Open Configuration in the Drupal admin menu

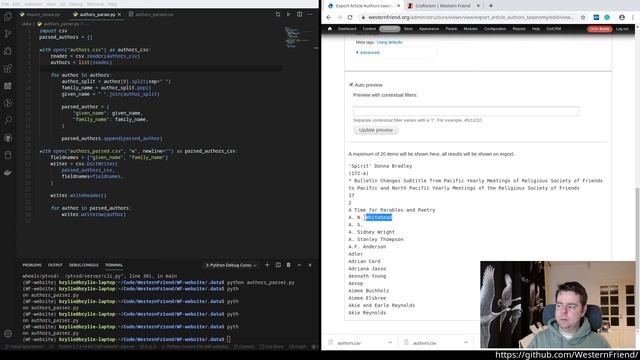click(x=495, y=29)
